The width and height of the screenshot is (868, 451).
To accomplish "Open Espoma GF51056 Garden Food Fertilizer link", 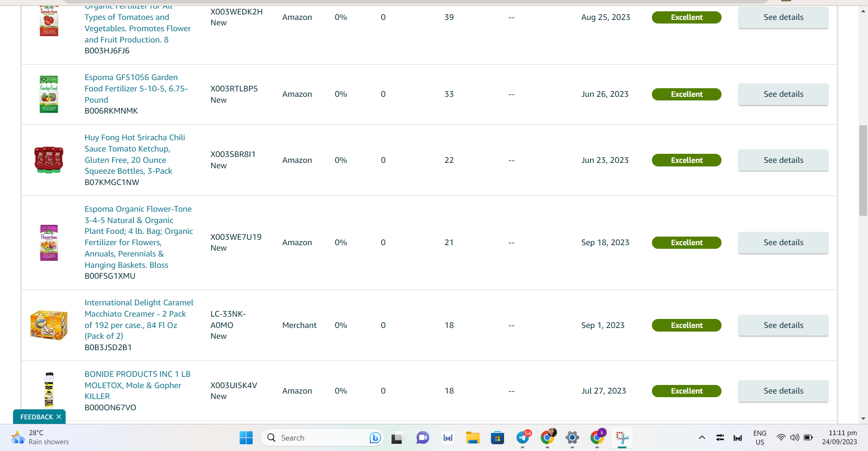I will pos(136,89).
